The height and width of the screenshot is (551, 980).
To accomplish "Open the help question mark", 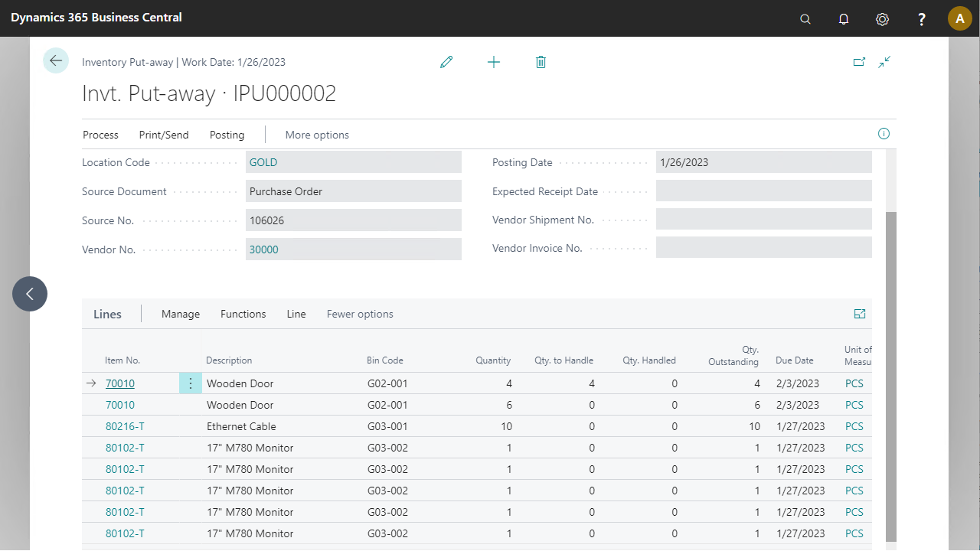I will pyautogui.click(x=922, y=18).
